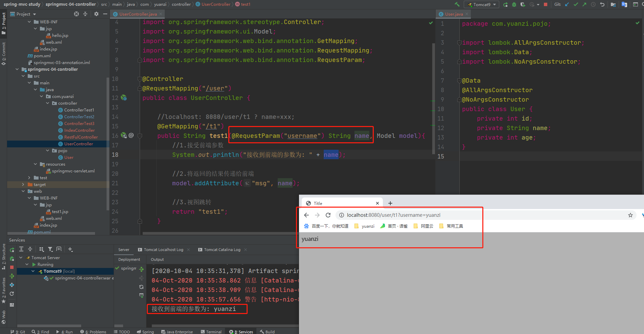644x334 pixels.
Task: Open the 阿里云 bookmark in Chrome
Action: pos(423,226)
